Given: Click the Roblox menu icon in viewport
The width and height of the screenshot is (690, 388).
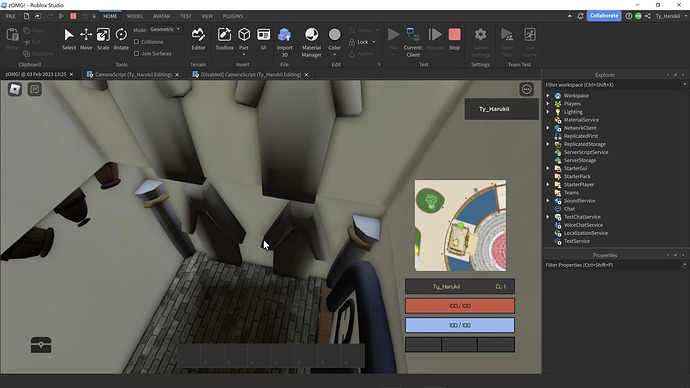Looking at the screenshot, I should (x=15, y=89).
